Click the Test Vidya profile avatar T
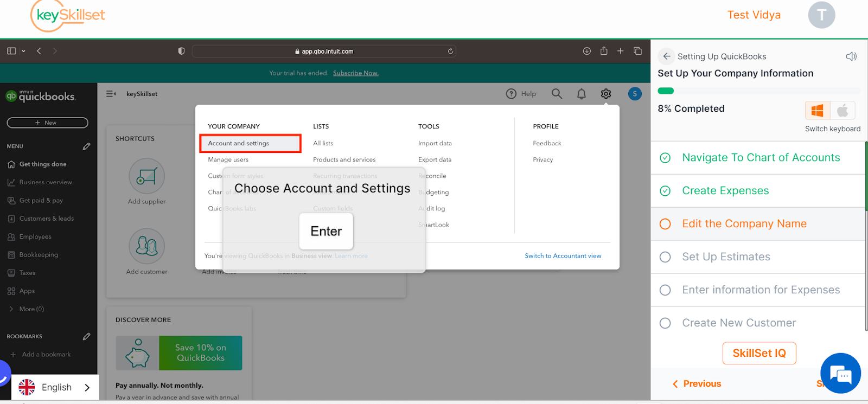This screenshot has width=868, height=404. point(821,15)
